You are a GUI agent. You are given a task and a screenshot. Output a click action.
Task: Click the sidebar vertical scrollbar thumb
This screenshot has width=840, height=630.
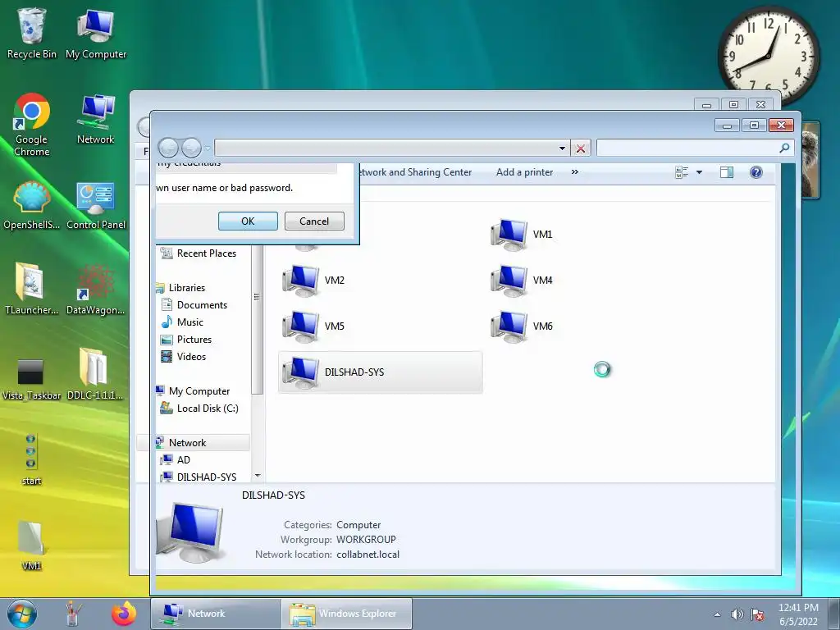point(257,319)
